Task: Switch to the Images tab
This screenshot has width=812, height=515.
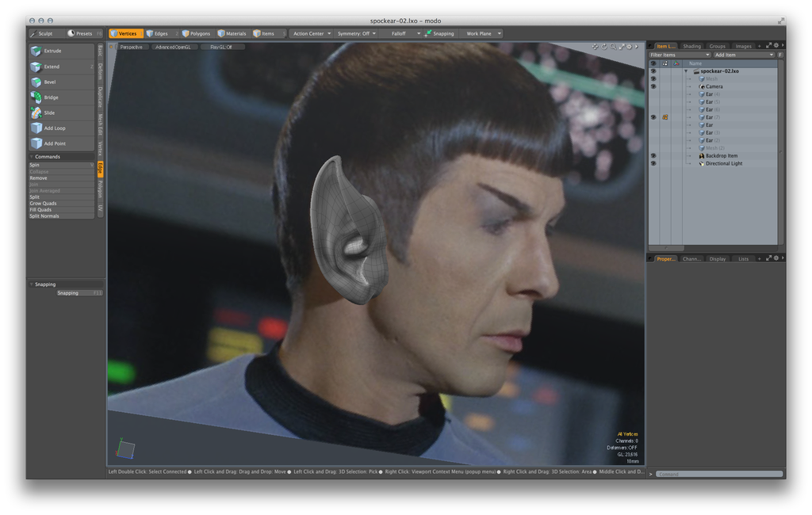Action: click(x=743, y=46)
